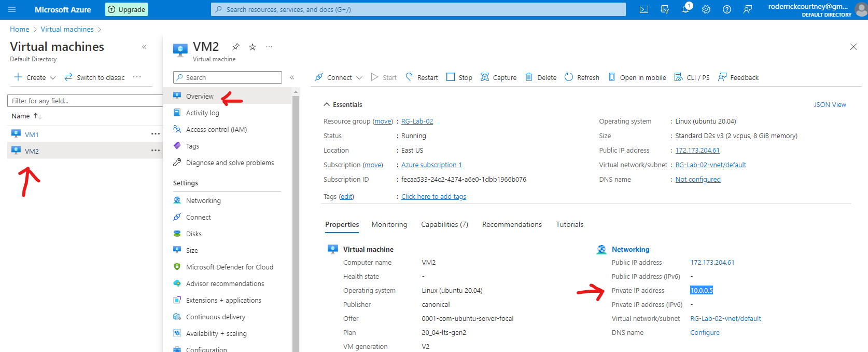
Task: Open Microsoft Defender for Cloud
Action: click(229, 267)
